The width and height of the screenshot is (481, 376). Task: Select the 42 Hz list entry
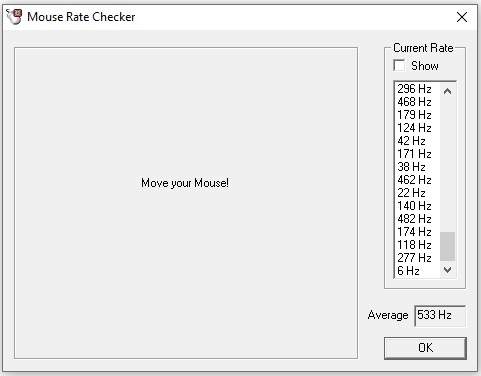417,141
